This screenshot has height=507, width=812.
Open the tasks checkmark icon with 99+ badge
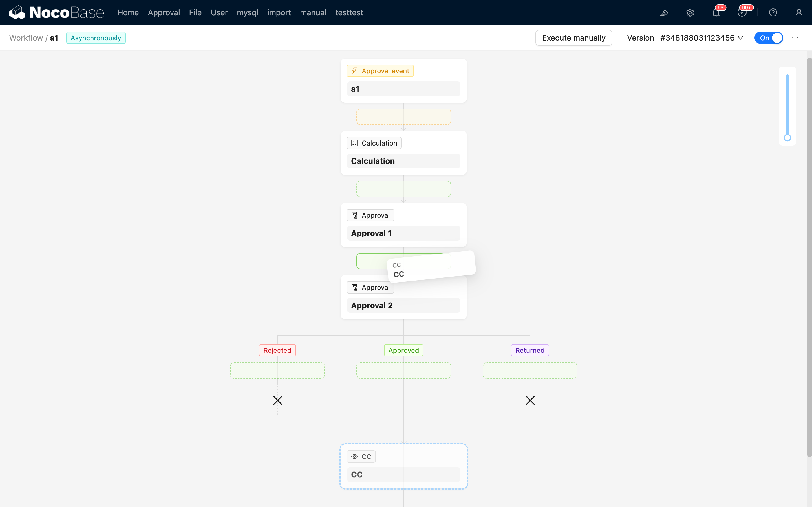coord(742,13)
